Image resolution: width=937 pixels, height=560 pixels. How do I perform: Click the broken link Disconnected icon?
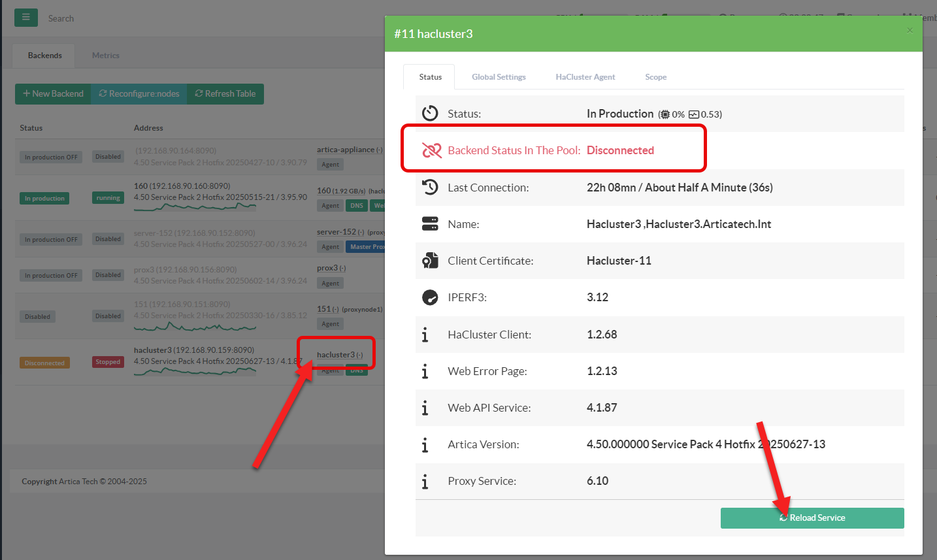431,150
